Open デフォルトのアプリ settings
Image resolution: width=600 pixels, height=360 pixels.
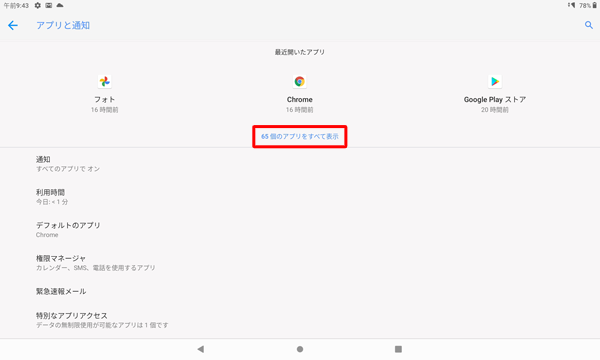300,230
